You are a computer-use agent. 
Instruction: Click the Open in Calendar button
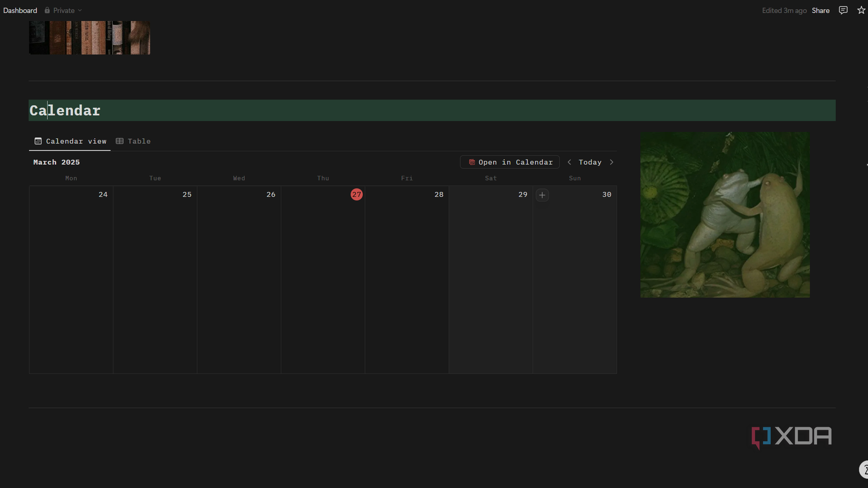pos(510,162)
